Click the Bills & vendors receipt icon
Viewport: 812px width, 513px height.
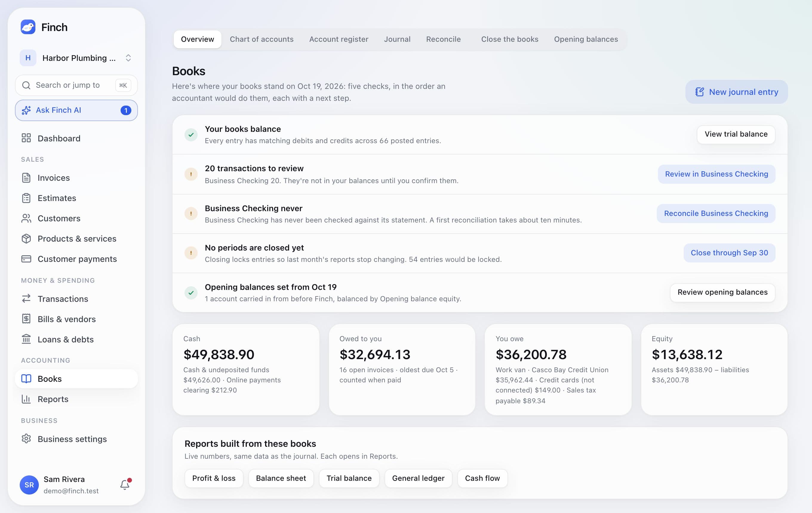(x=26, y=319)
